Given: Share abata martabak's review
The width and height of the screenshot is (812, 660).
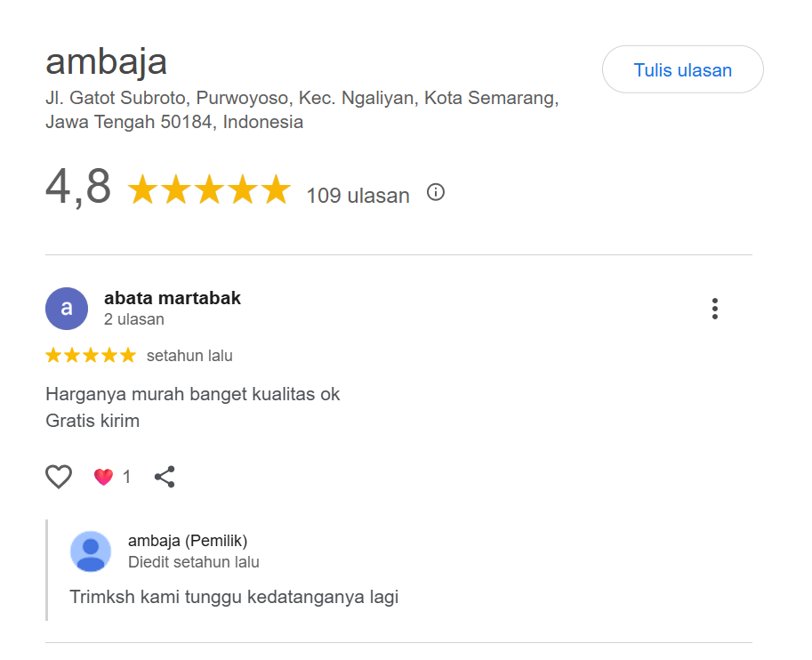Looking at the screenshot, I should tap(165, 478).
